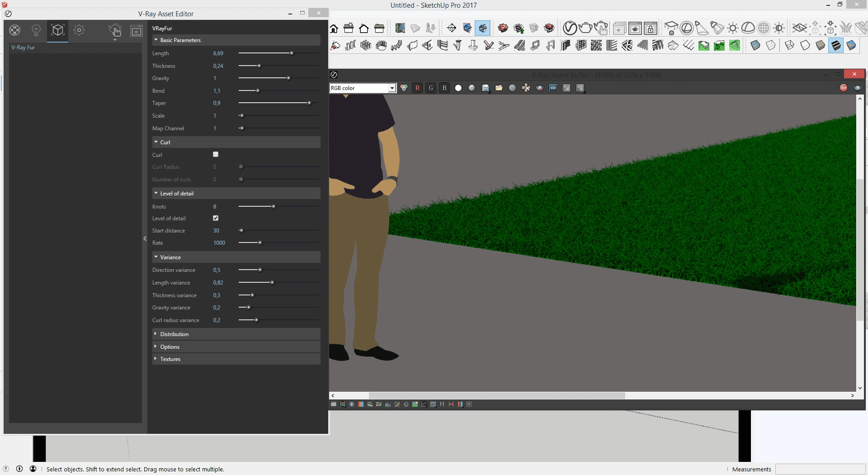Image resolution: width=868 pixels, height=475 pixels.
Task: Click the frame buffer vertical scrollbar
Action: pyautogui.click(x=860, y=250)
